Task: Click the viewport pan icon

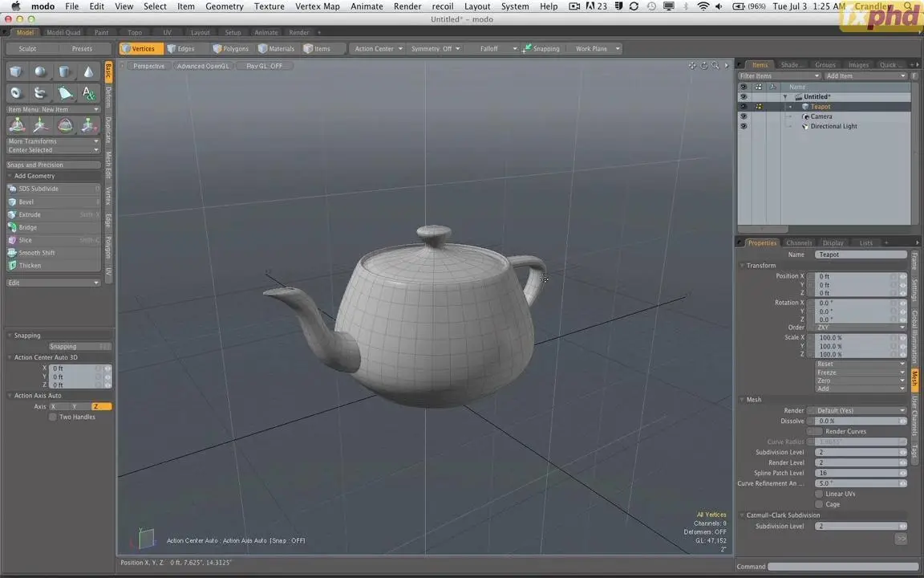Action: (692, 66)
